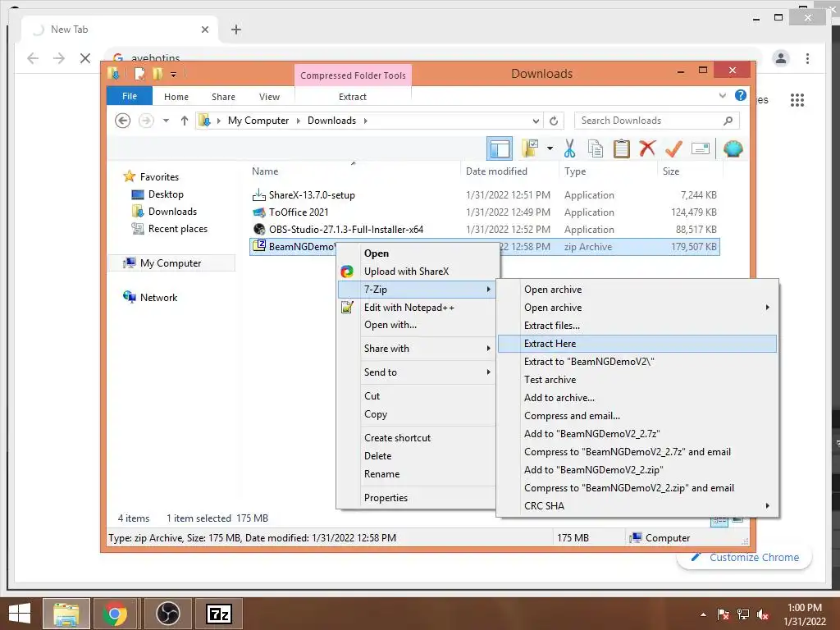Viewport: 840px width, 630px height.
Task: Click the blue shell icon in toolbar
Action: pyautogui.click(x=733, y=148)
